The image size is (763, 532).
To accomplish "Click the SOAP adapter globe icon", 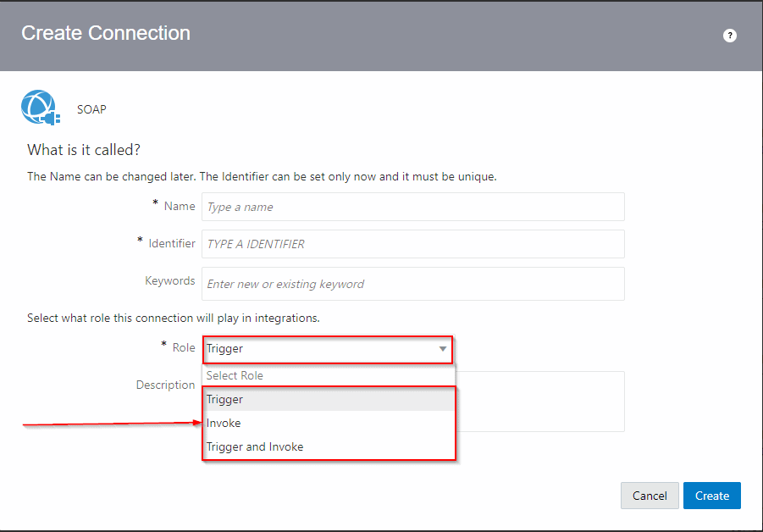I will pyautogui.click(x=37, y=108).
